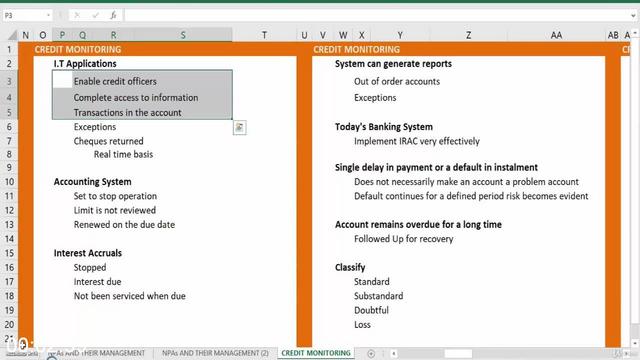Click the horizontal scrollbar left arrow
The width and height of the screenshot is (640, 360).
pos(393,353)
